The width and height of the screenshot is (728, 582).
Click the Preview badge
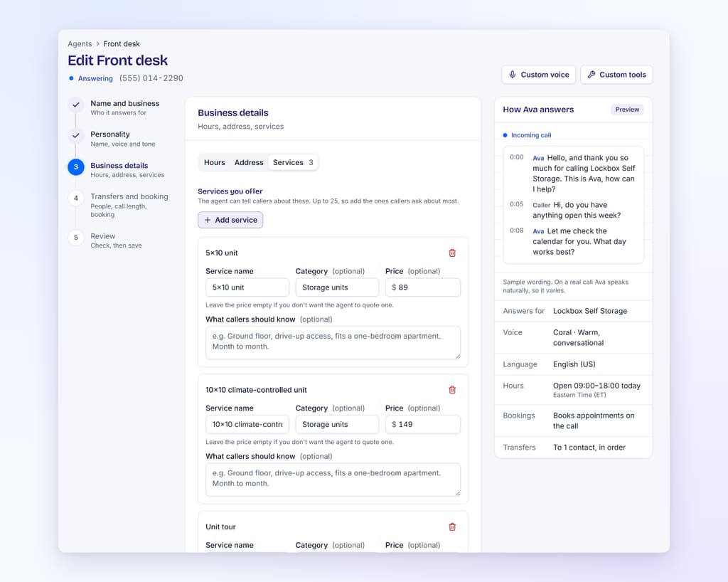pos(627,110)
